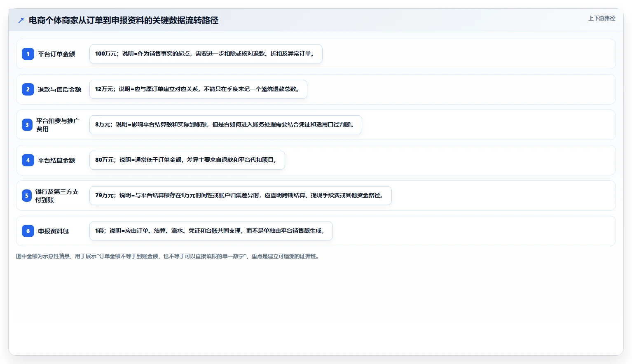Image resolution: width=632 pixels, height=364 pixels.
Task: Click the footnote starting 图中金额为示意性情景
Action: tap(168, 256)
